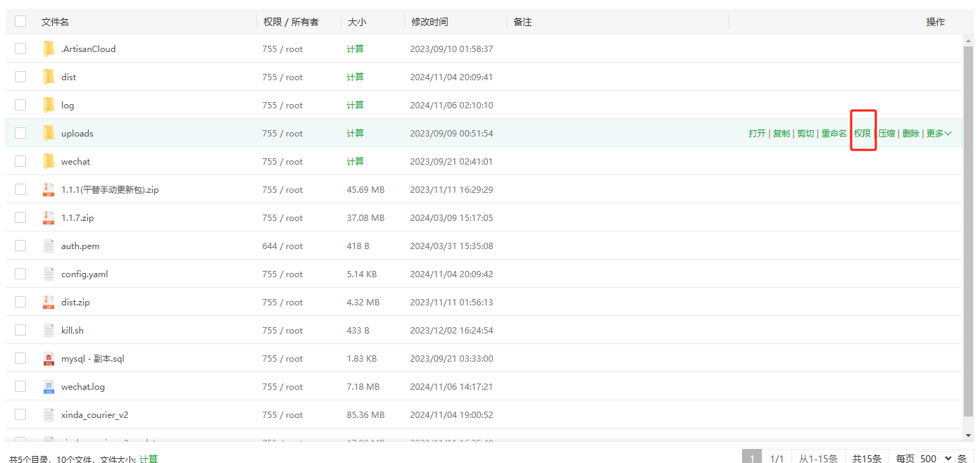This screenshot has width=980, height=463.
Task: Open the per-page 500 dropdown
Action: pos(936,458)
